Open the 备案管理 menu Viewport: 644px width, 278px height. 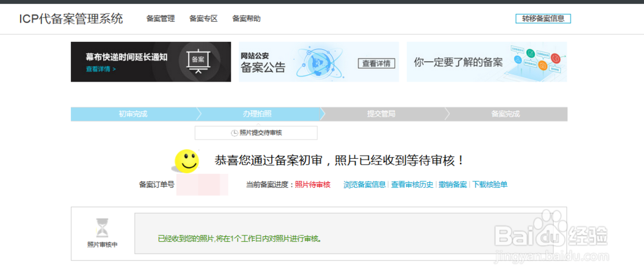[160, 19]
